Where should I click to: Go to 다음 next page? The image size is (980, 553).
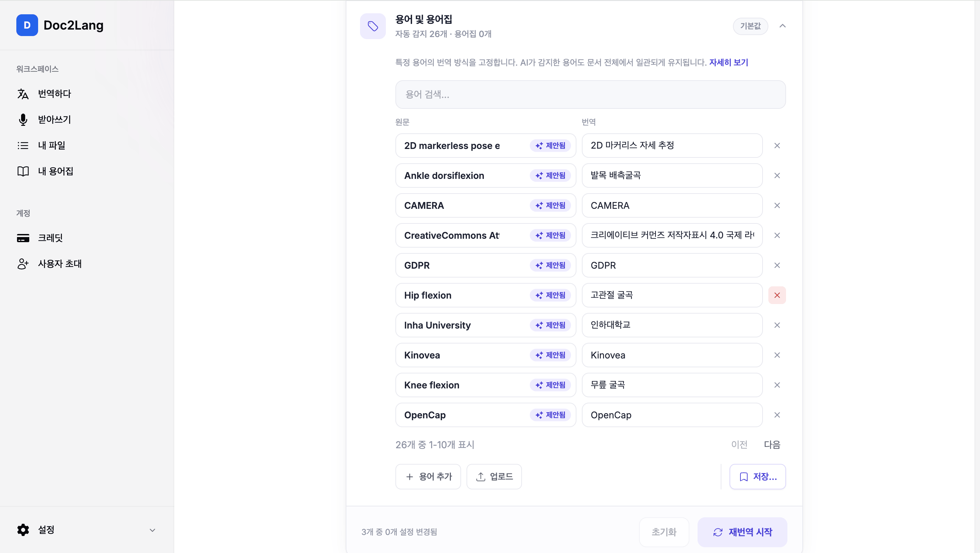772,445
